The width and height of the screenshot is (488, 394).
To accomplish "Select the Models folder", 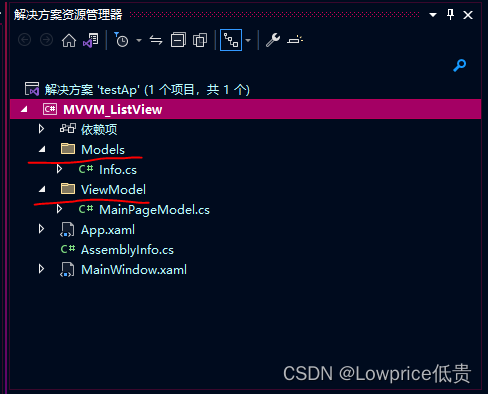I will pos(103,150).
